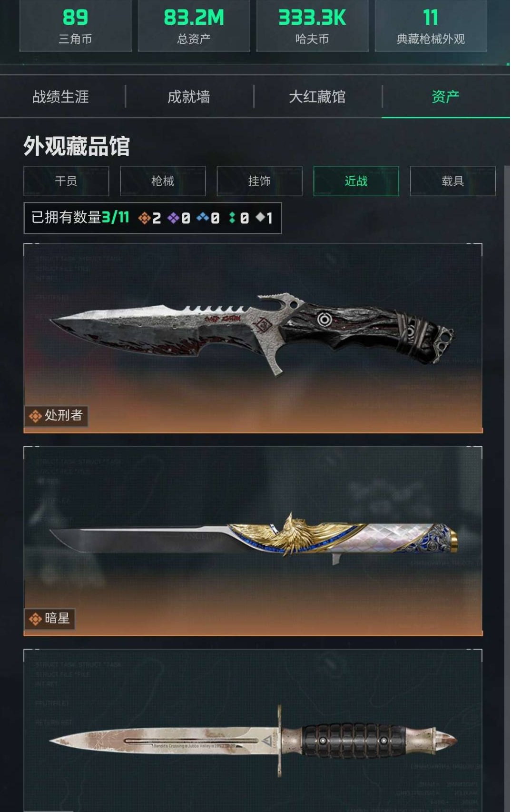Click the orange rarity icon beside 处刑者
The width and height of the screenshot is (511, 812).
[x=35, y=416]
